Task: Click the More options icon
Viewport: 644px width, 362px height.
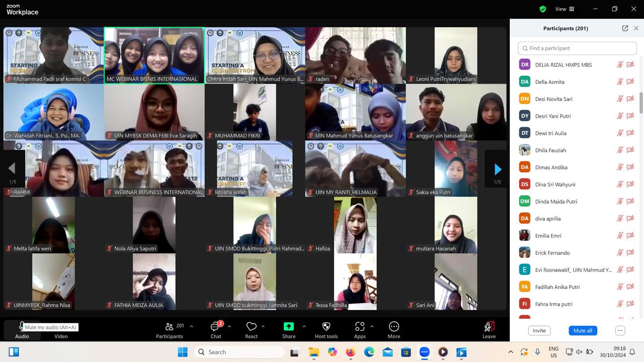Action: coord(394,327)
